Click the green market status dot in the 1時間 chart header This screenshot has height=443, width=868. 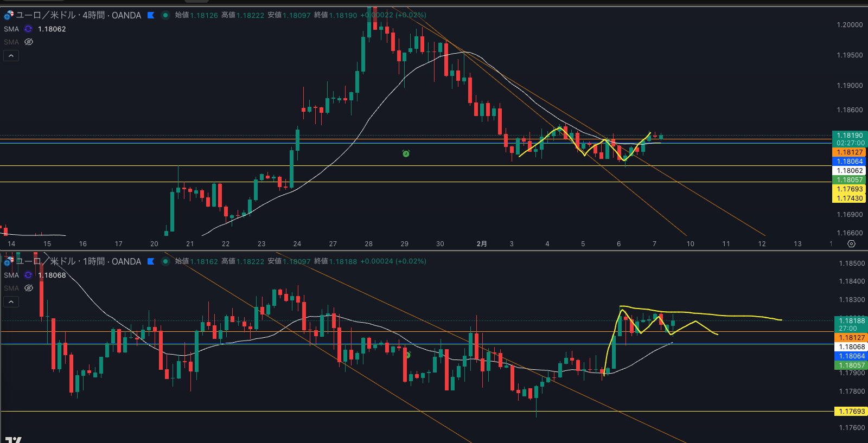(x=165, y=261)
